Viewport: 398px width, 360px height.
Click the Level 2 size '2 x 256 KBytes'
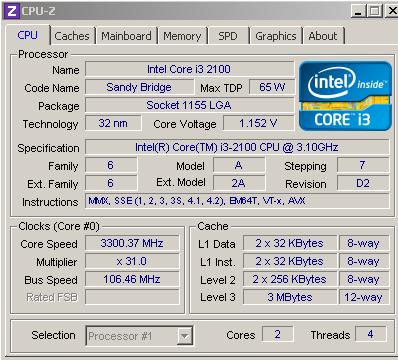(x=290, y=279)
